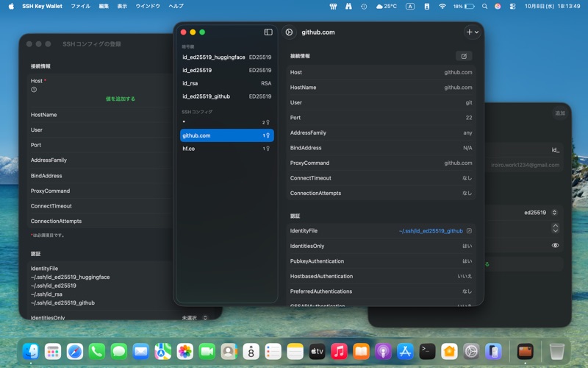Open the Apple menu
This screenshot has width=588, height=368.
coord(11,6)
